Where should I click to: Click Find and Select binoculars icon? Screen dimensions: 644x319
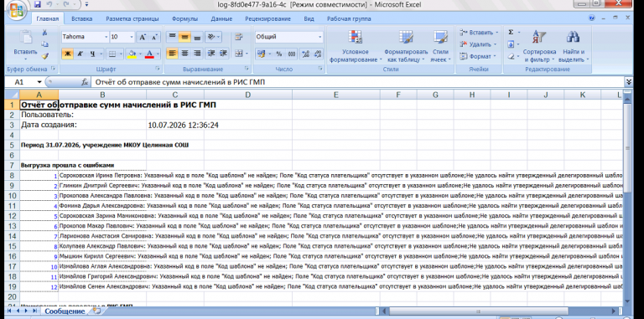(573, 37)
